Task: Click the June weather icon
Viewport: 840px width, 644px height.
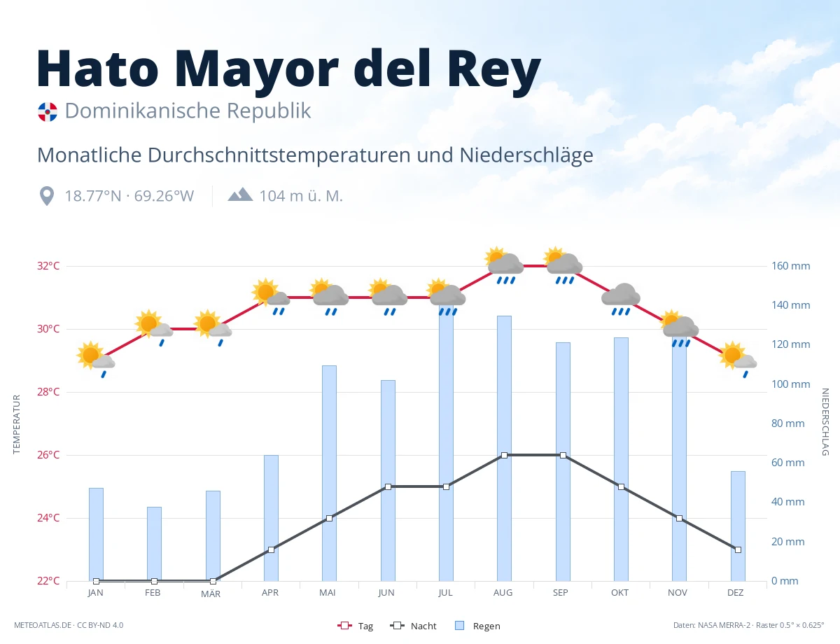Action: (388, 297)
